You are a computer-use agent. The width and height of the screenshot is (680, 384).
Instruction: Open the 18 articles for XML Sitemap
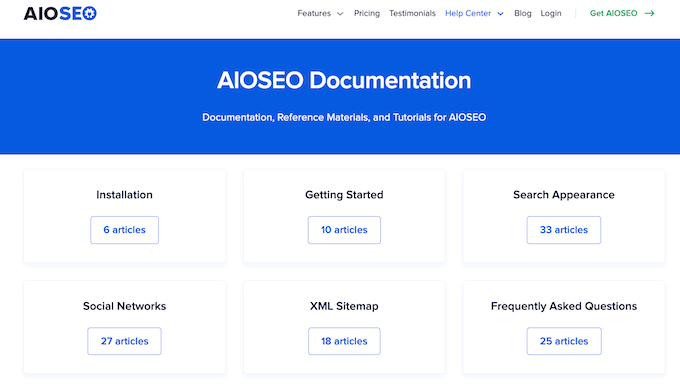[344, 341]
